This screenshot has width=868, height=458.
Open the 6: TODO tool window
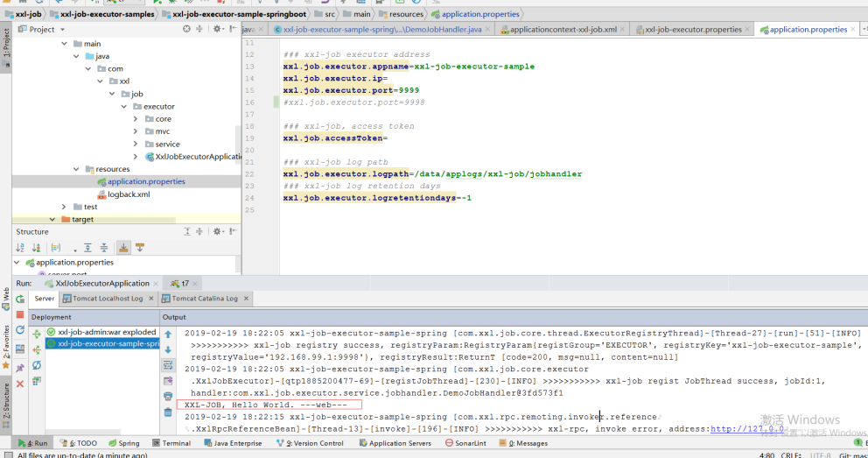click(x=78, y=443)
